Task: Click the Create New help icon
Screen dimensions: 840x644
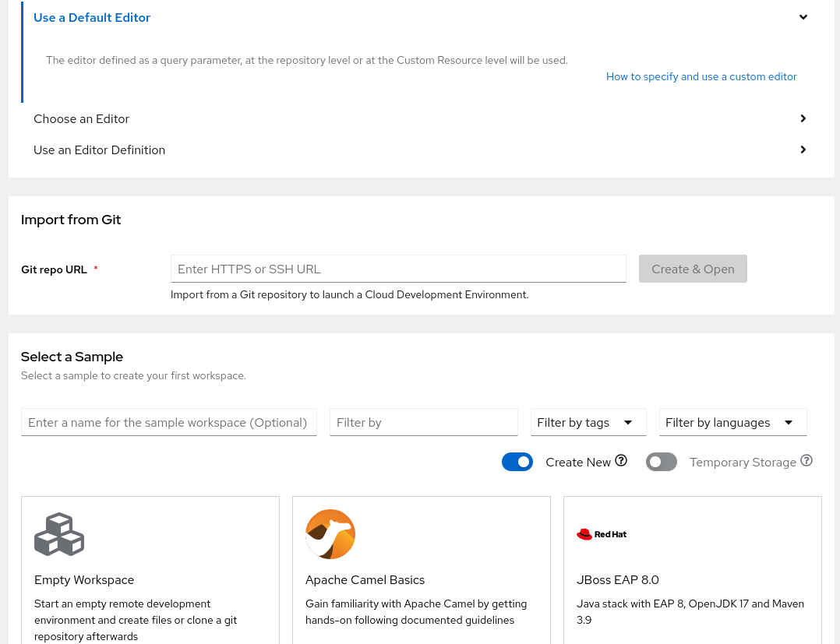Action: pos(621,461)
